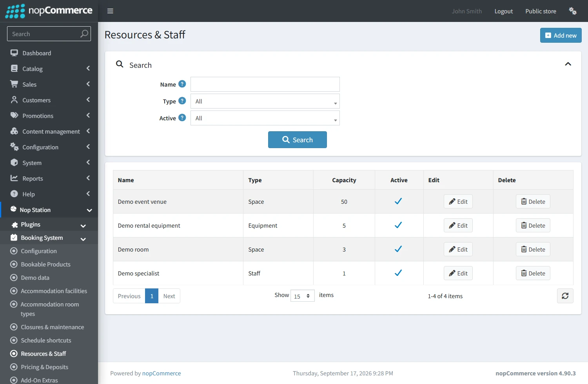This screenshot has height=384, width=588.
Task: Open the Configuration item under Booking System
Action: coord(38,251)
